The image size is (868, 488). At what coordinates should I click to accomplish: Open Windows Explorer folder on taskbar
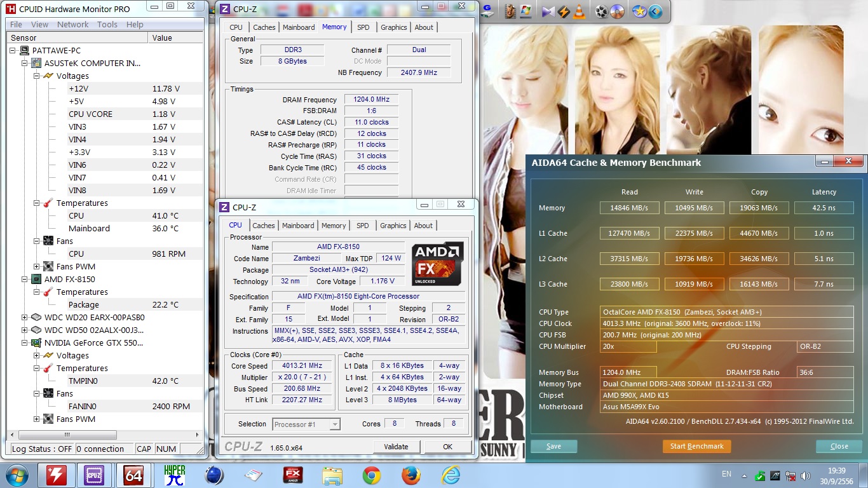332,475
